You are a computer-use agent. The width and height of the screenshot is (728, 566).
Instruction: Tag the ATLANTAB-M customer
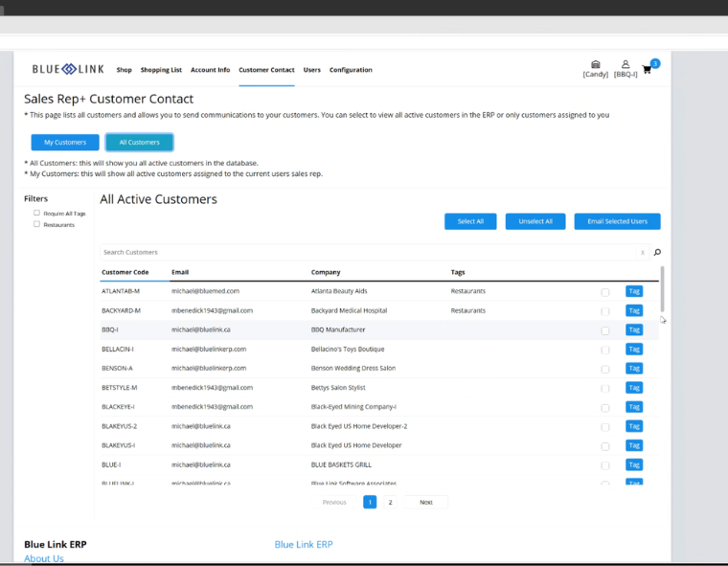click(x=634, y=291)
